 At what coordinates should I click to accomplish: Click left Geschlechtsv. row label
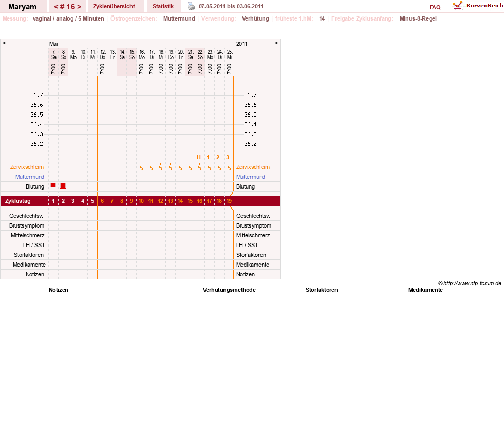(x=26, y=216)
